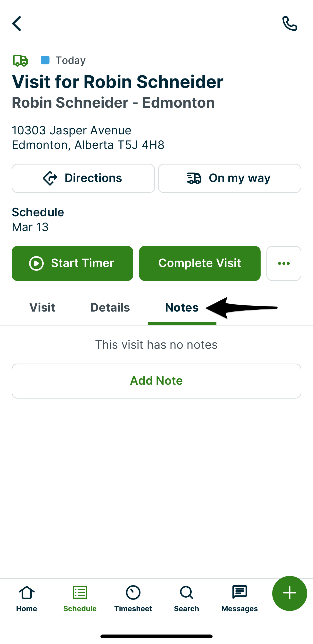The width and height of the screenshot is (313, 644).
Task: Navigate back with the arrow icon
Action: pos(16,24)
